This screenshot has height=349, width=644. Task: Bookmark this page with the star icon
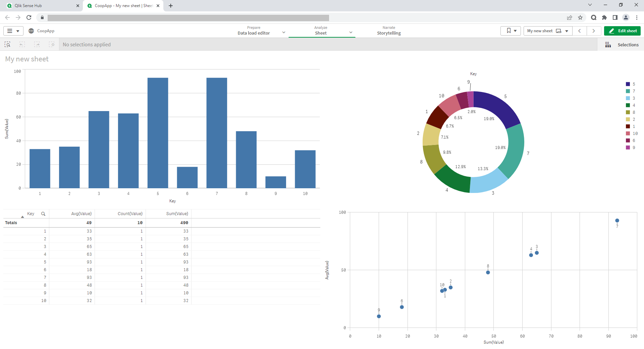point(580,17)
